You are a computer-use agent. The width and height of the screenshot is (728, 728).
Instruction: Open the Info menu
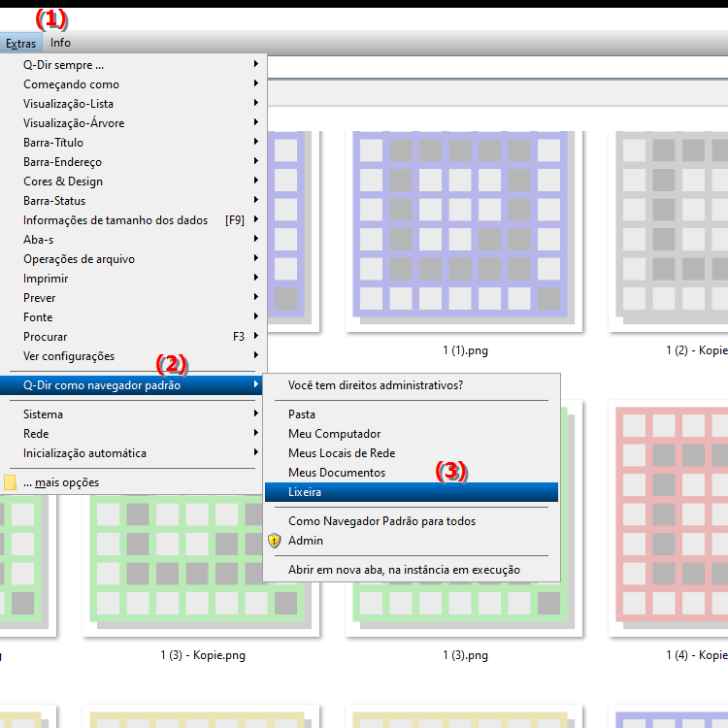pos(60,43)
